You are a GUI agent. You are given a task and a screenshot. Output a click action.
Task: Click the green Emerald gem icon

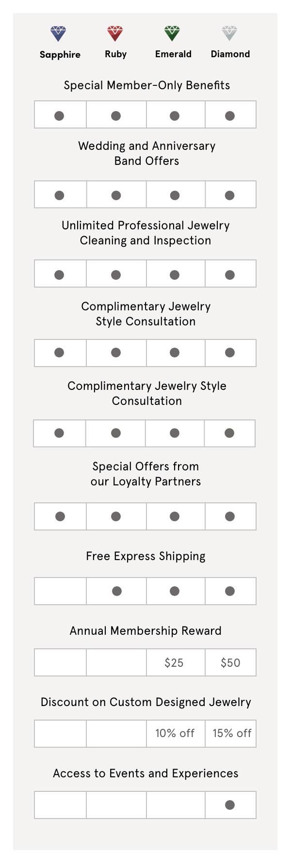[x=172, y=33]
